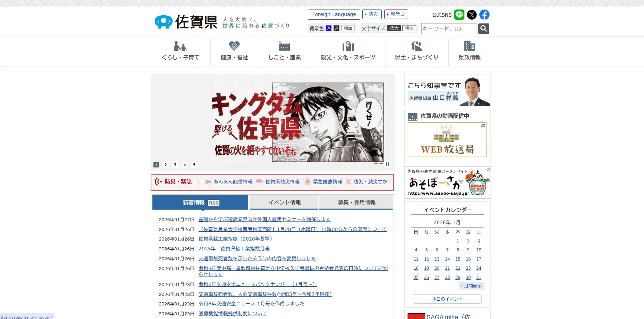Open the Foreign Language selector
Screen dimensions: 644x319
pos(334,15)
